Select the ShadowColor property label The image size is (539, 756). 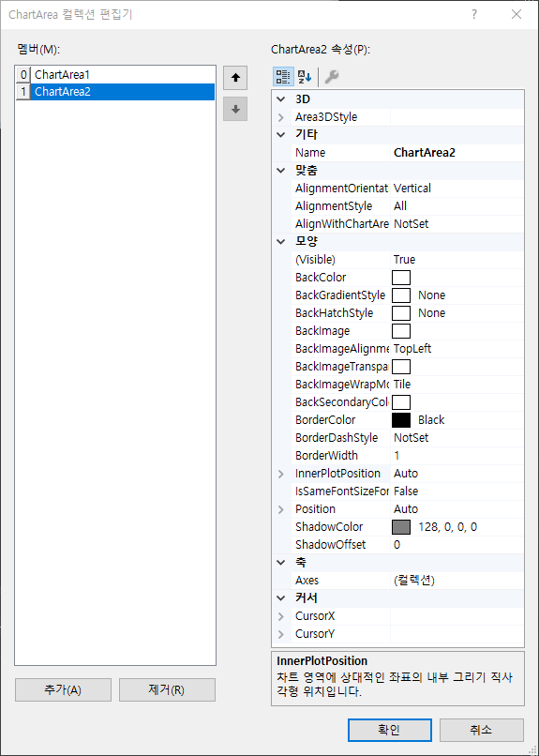click(329, 527)
